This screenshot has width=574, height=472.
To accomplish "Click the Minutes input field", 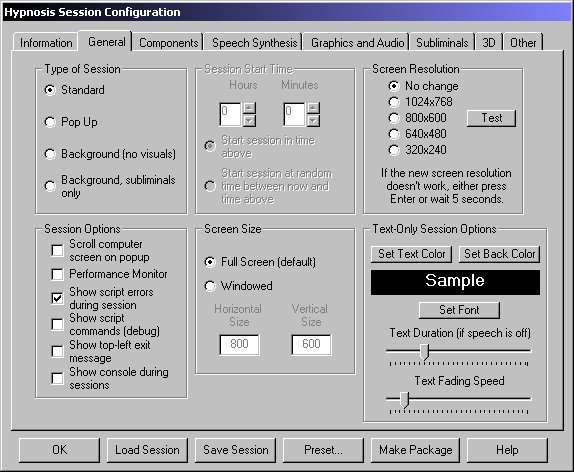I will tap(294, 114).
